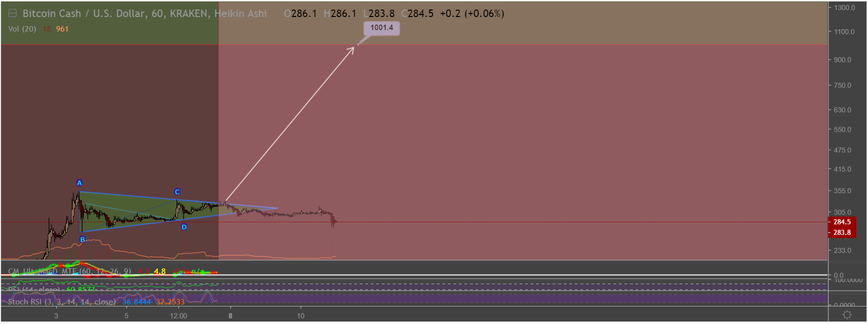Select point D marker on lower trendline
The height and width of the screenshot is (324, 868).
tap(184, 227)
